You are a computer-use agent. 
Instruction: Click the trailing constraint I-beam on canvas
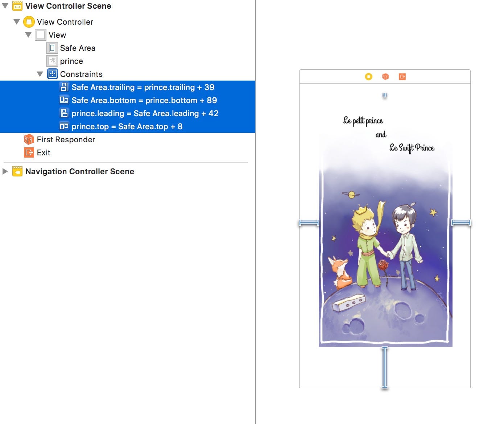point(461,223)
